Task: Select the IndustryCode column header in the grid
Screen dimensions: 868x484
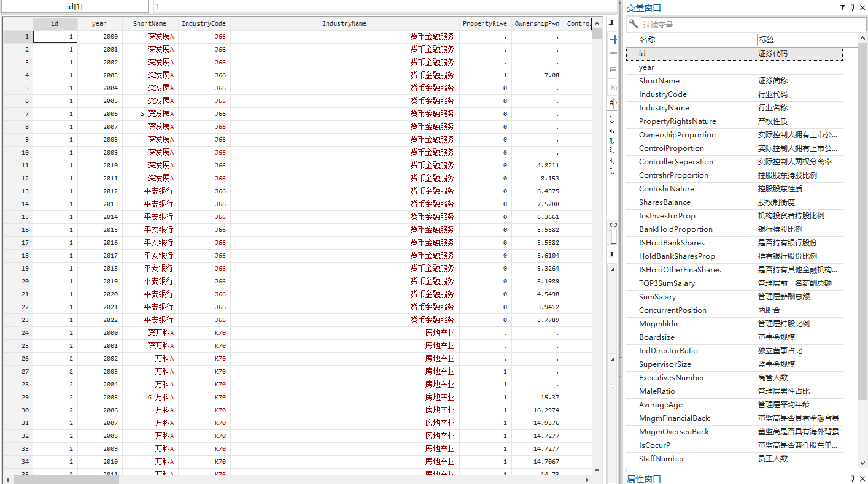Action: point(204,23)
